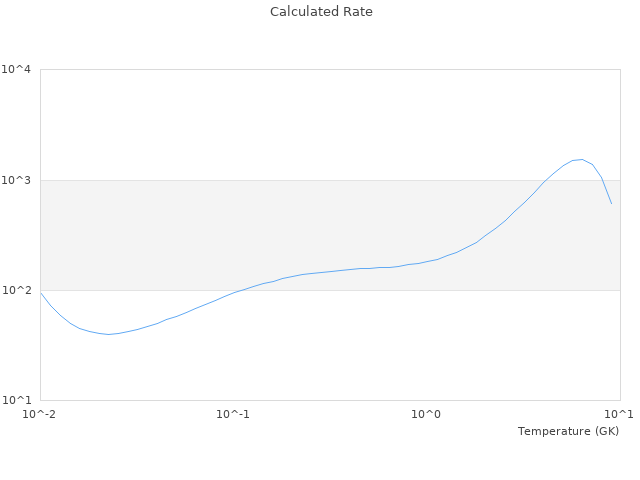Click the 10^-1 label on the horizontal axis

(233, 414)
